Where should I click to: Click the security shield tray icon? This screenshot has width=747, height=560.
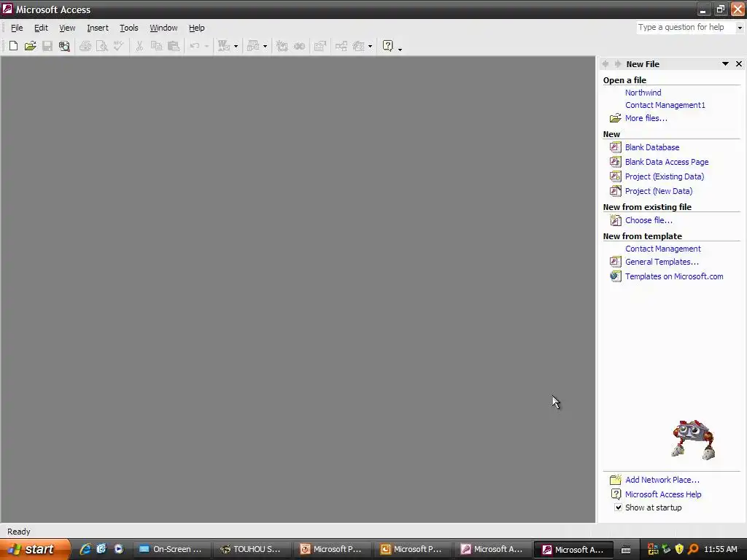coord(679,549)
